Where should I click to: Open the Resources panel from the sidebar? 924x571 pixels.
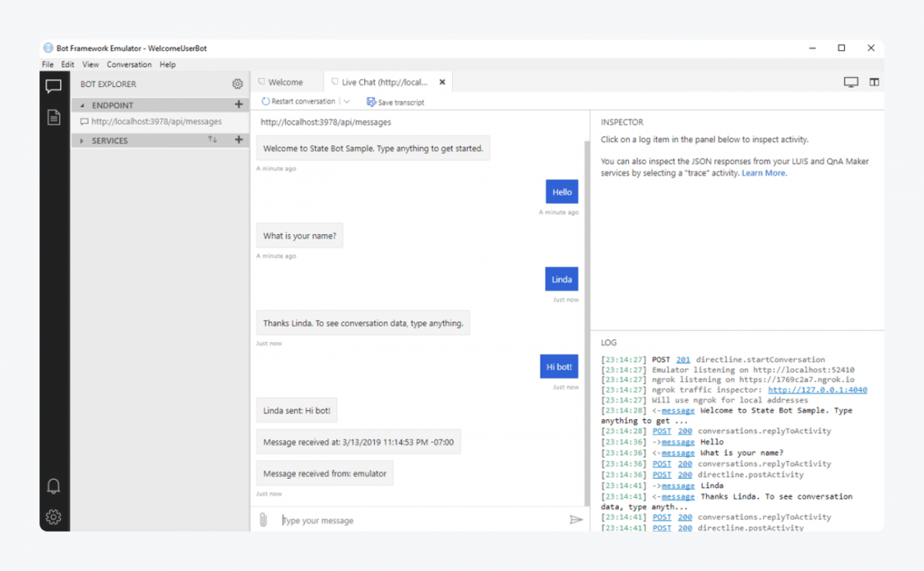point(53,118)
